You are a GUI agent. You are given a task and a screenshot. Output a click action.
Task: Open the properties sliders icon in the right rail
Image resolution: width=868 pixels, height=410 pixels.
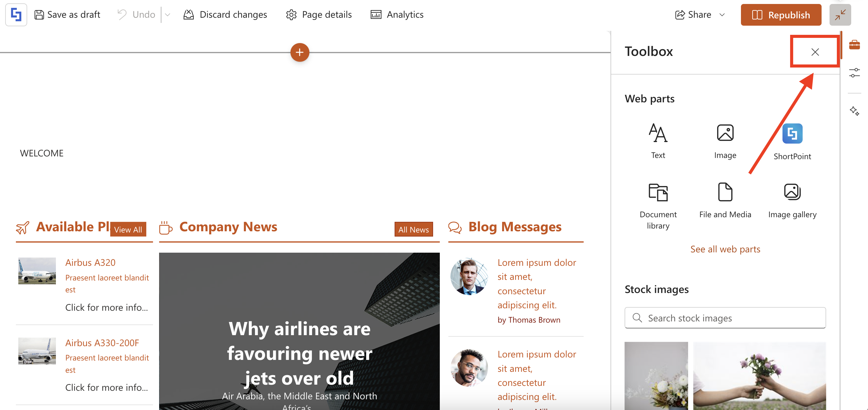pyautogui.click(x=854, y=72)
